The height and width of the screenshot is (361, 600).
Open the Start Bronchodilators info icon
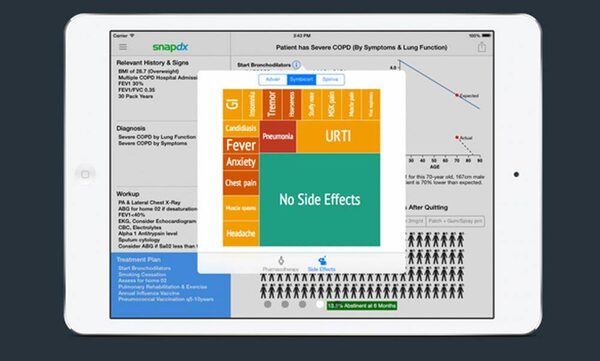[296, 65]
